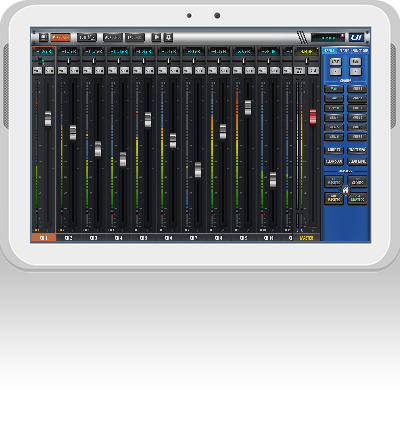This screenshot has width=401, height=437.
Task: Mute channel CH 8
Action: [x=212, y=71]
